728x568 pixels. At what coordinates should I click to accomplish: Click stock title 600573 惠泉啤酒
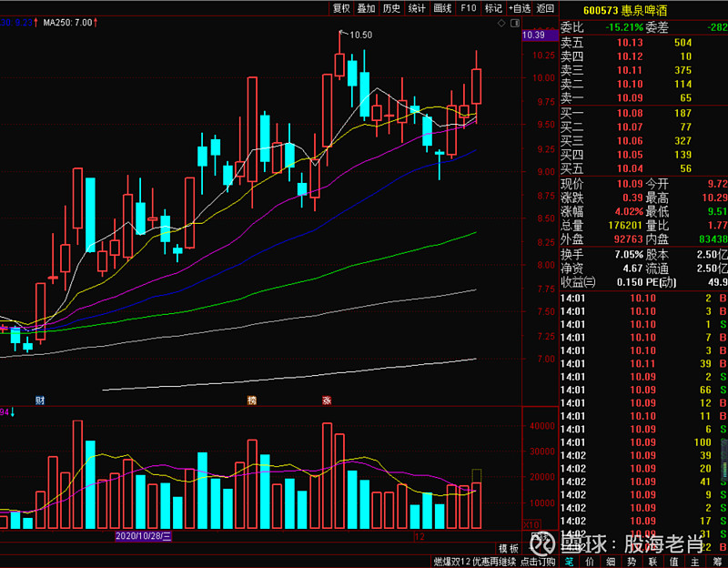(625, 11)
